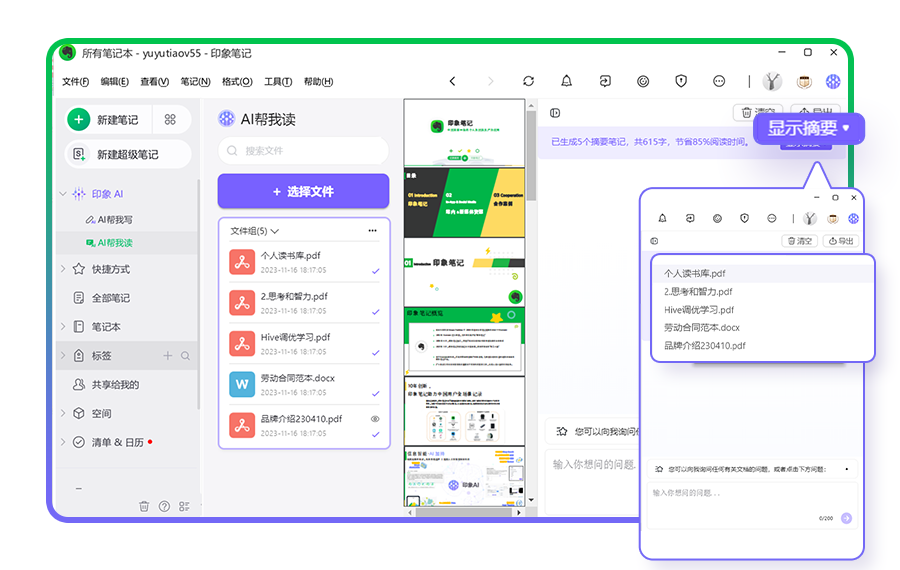Open the 笔记(N) menu
Screen dimensions: 900x570
(x=195, y=82)
